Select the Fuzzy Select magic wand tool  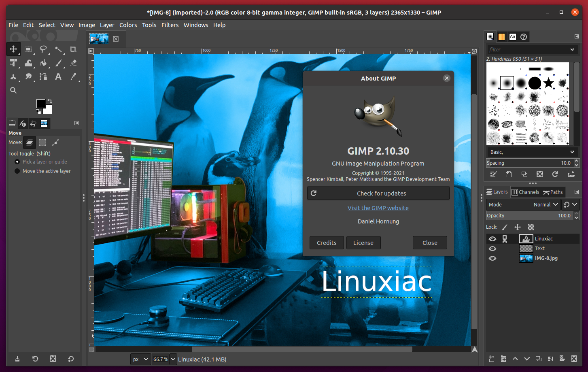58,49
